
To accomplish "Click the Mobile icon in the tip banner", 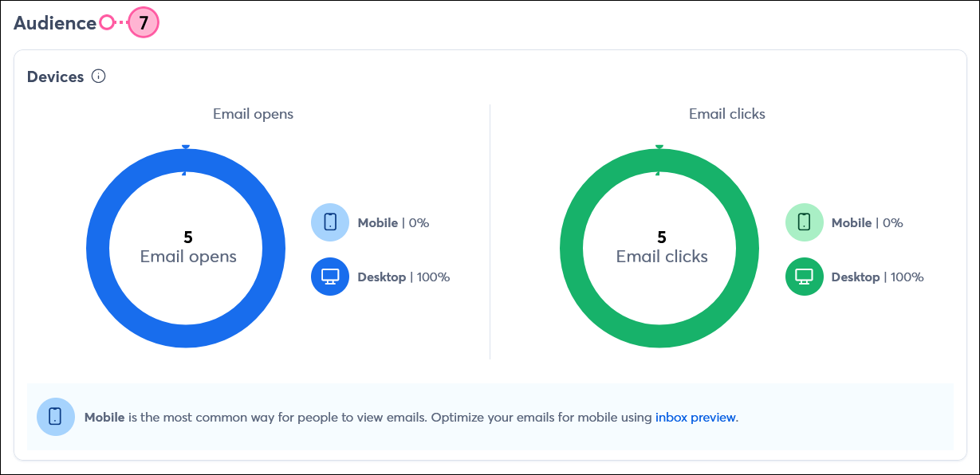I will coord(56,416).
